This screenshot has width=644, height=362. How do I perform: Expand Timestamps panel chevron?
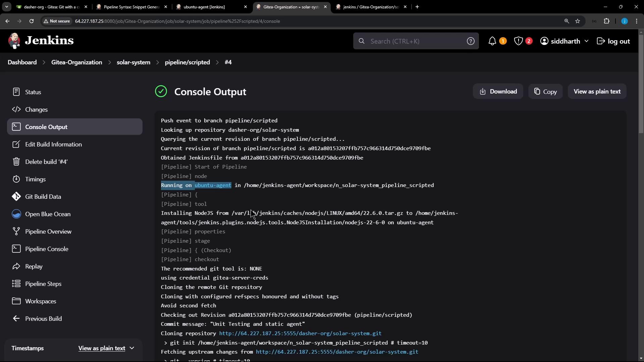tap(132, 348)
